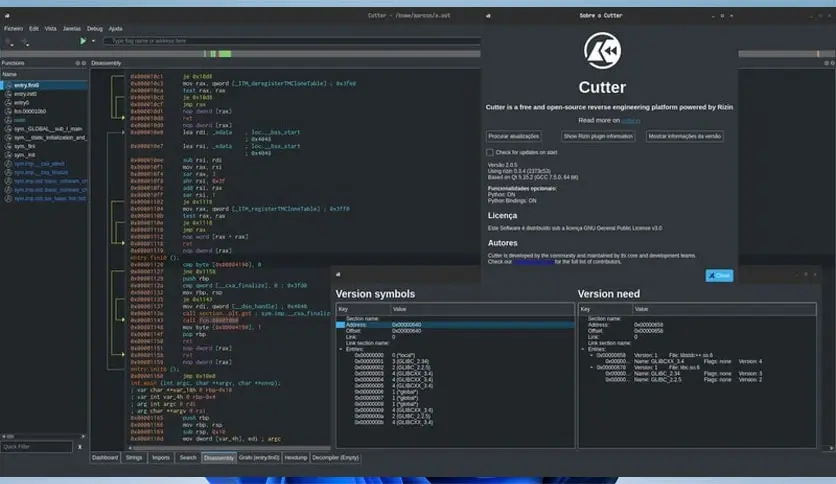This screenshot has width=836, height=484.
Task: Select sym._init function row
Action: tap(44, 155)
